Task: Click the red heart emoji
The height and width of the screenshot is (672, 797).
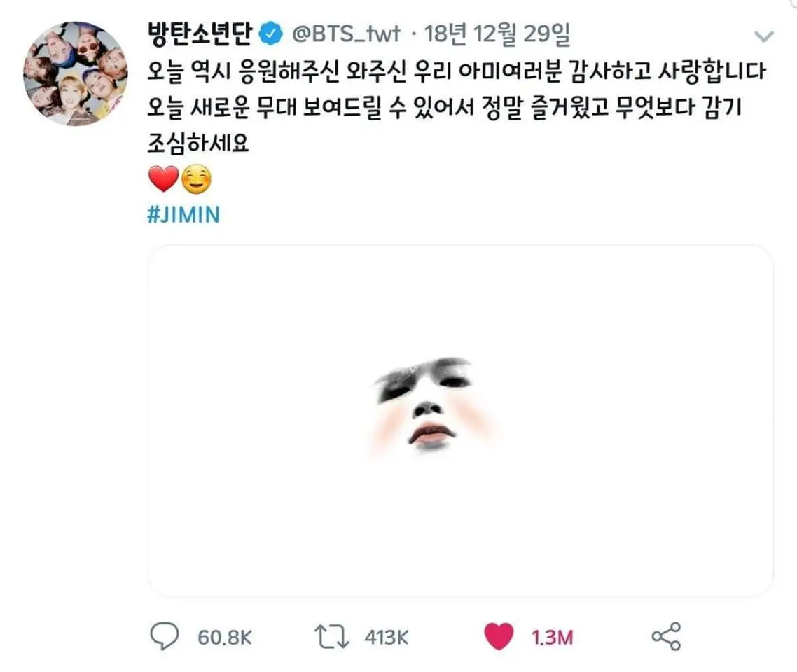Action: pos(162,181)
